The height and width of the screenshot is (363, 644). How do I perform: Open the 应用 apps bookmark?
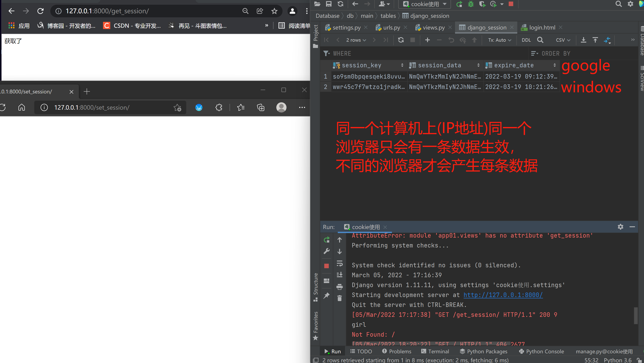(x=19, y=25)
